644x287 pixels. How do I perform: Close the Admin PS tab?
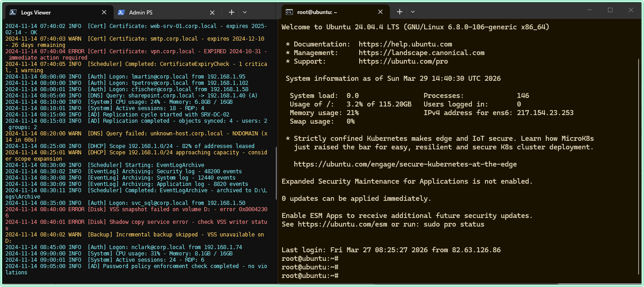pyautogui.click(x=213, y=13)
